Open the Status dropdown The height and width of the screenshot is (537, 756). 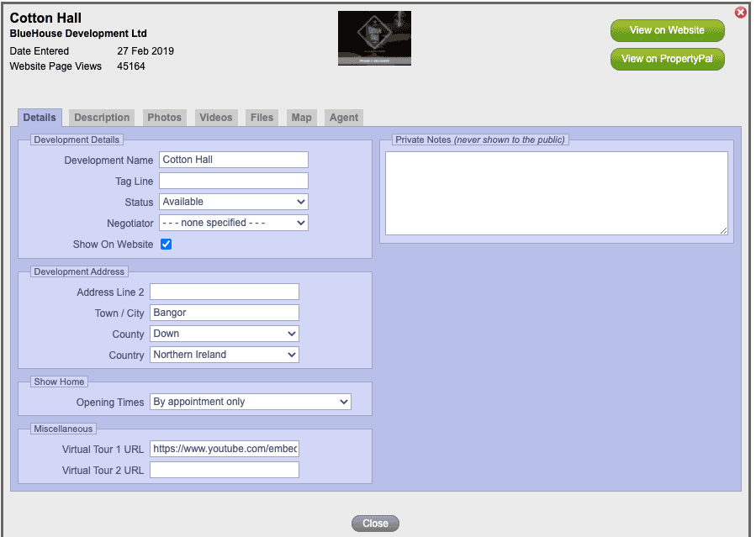(x=233, y=202)
